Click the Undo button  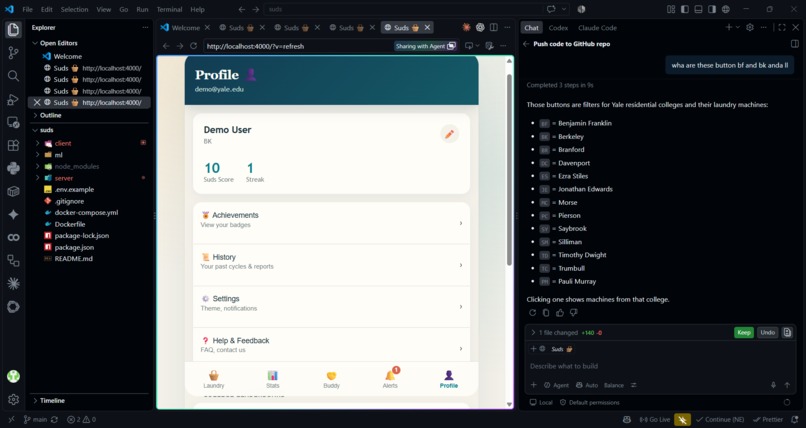click(x=767, y=332)
